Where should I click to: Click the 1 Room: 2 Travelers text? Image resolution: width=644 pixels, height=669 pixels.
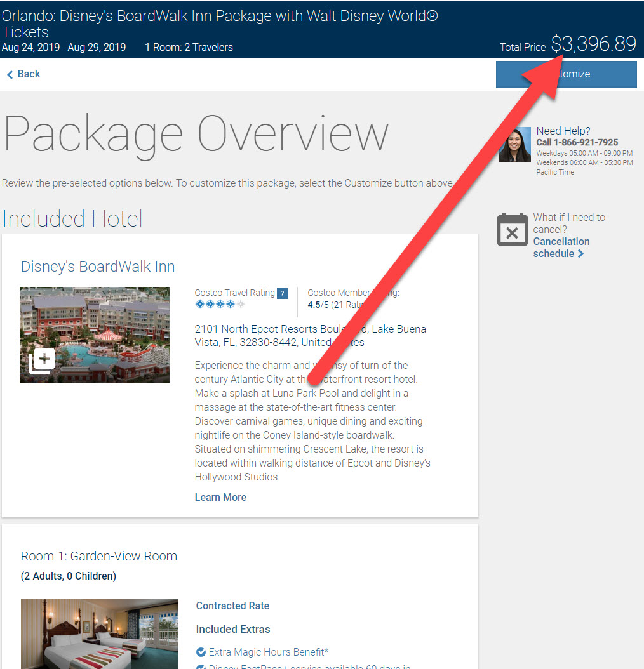coord(189,47)
